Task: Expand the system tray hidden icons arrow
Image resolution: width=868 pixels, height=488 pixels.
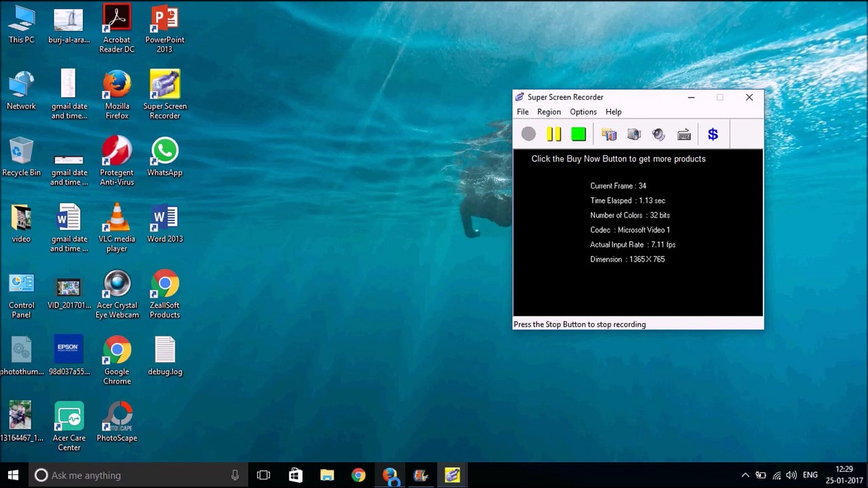Action: pos(745,475)
